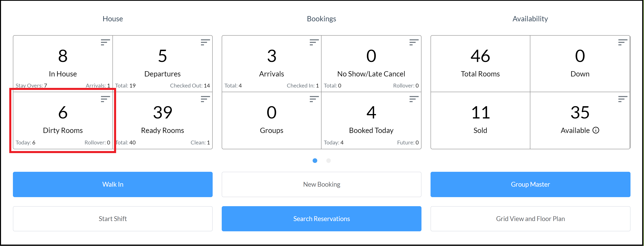Open the Down rooms tile list icon

[622, 42]
